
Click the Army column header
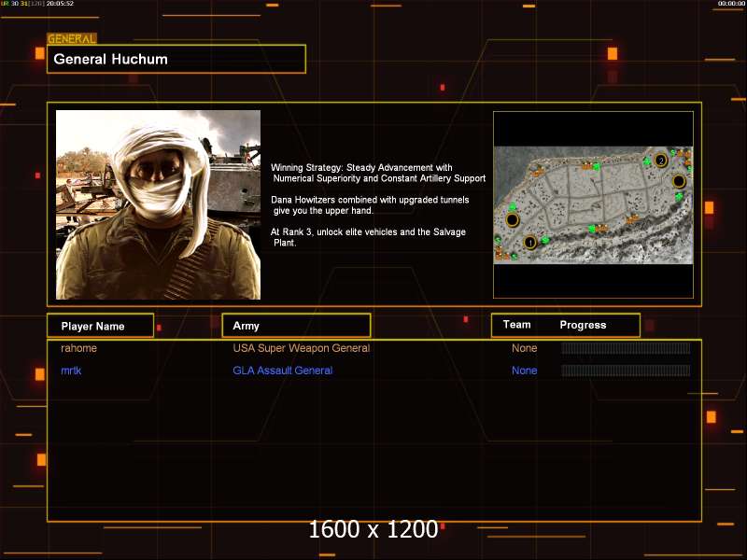(296, 326)
